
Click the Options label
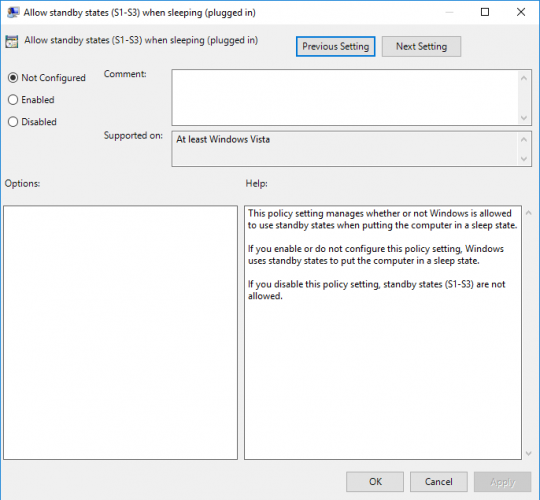22,184
